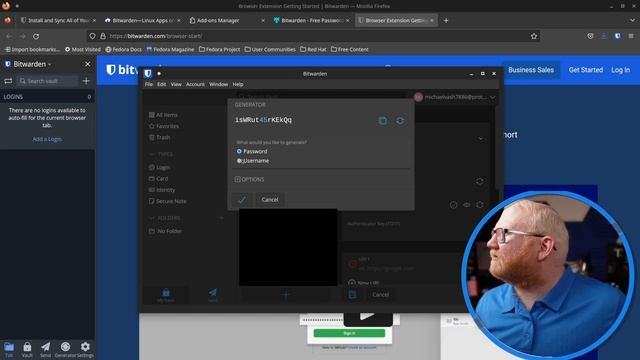Switch to the Add-ons Manager tab

click(227, 20)
